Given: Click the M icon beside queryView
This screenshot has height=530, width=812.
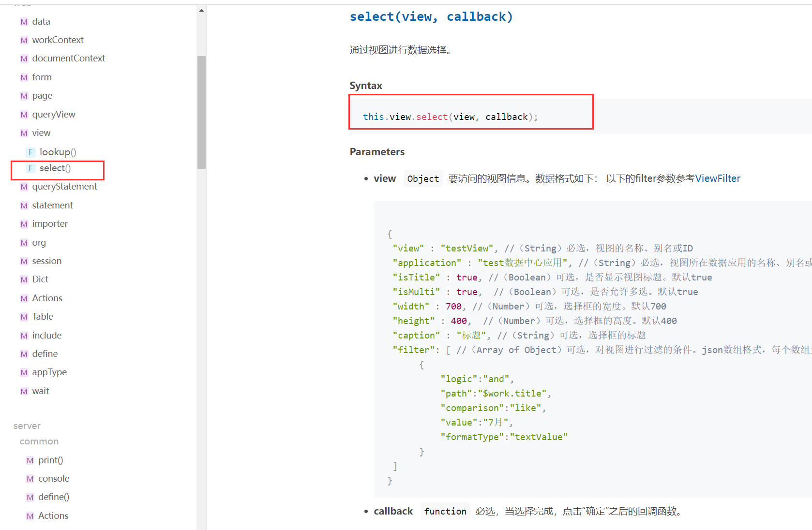Looking at the screenshot, I should pos(24,115).
